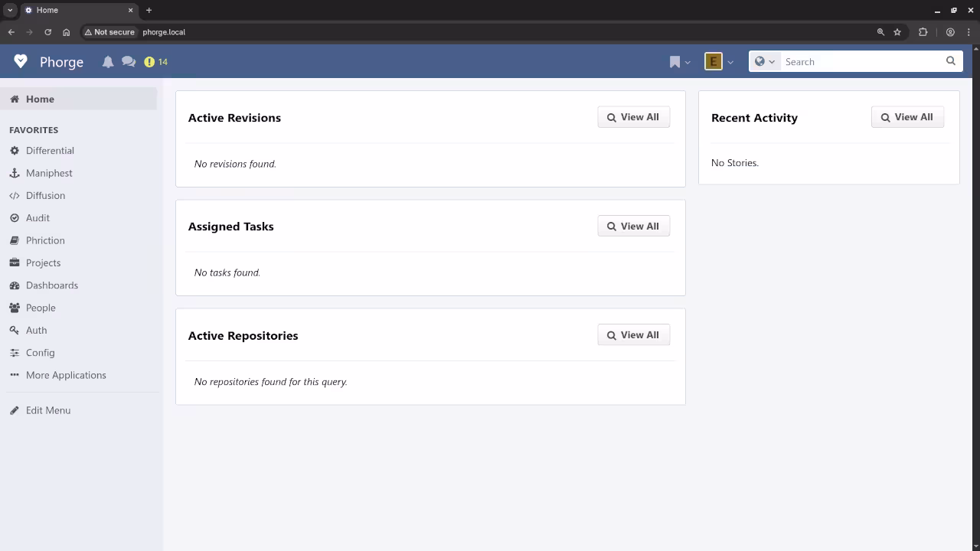Open the messages chat bubbles icon
Screen dimensions: 980x551
click(x=129, y=62)
